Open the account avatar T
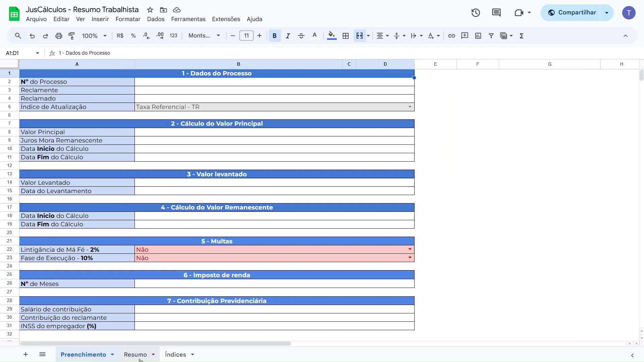This screenshot has height=362, width=644. pyautogui.click(x=629, y=13)
